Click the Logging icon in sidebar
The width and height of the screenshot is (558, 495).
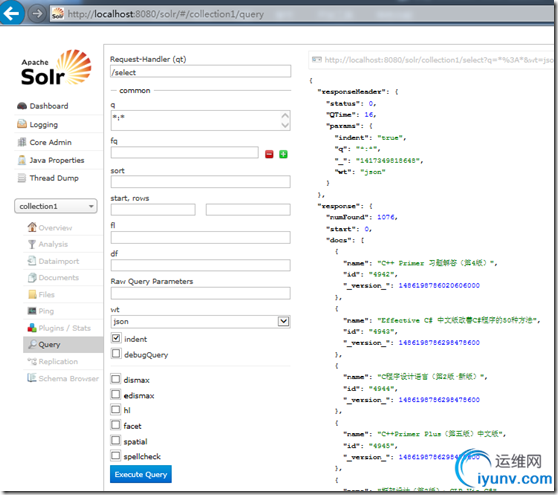coord(22,124)
